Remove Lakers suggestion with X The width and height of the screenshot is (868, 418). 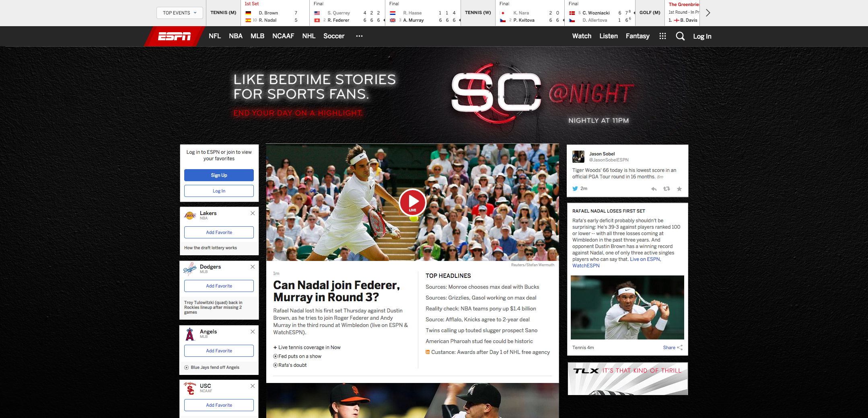click(x=253, y=213)
